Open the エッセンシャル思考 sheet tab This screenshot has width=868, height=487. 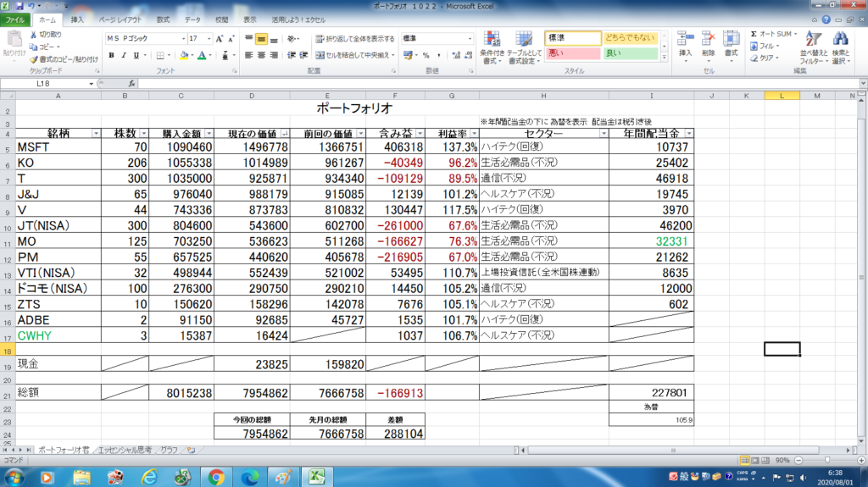coord(125,451)
